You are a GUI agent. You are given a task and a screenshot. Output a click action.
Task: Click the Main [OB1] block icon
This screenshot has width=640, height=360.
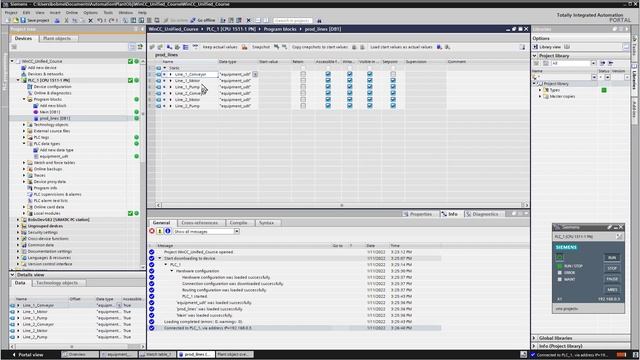(36, 112)
